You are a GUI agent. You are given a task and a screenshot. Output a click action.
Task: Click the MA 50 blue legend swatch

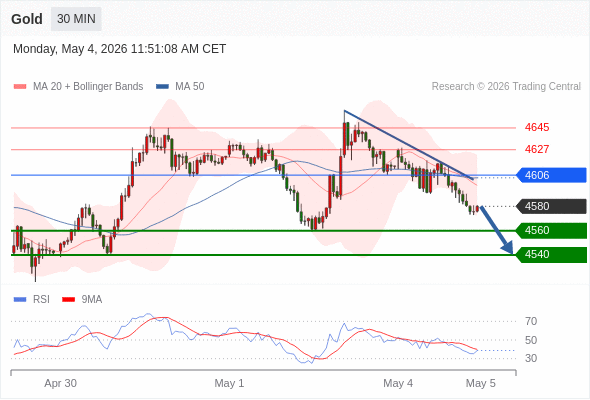pyautogui.click(x=162, y=87)
